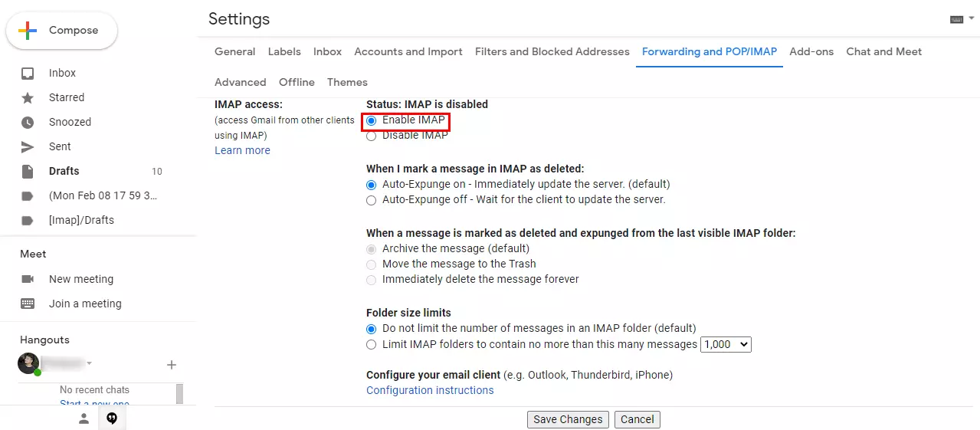
Task: Click the New meeting camera icon
Action: (x=28, y=279)
